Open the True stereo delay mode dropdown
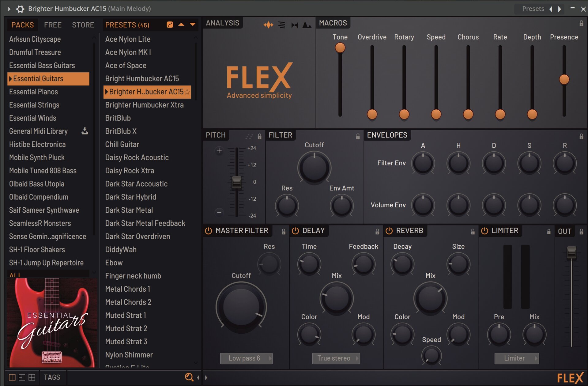The height and width of the screenshot is (386, 588). point(336,358)
